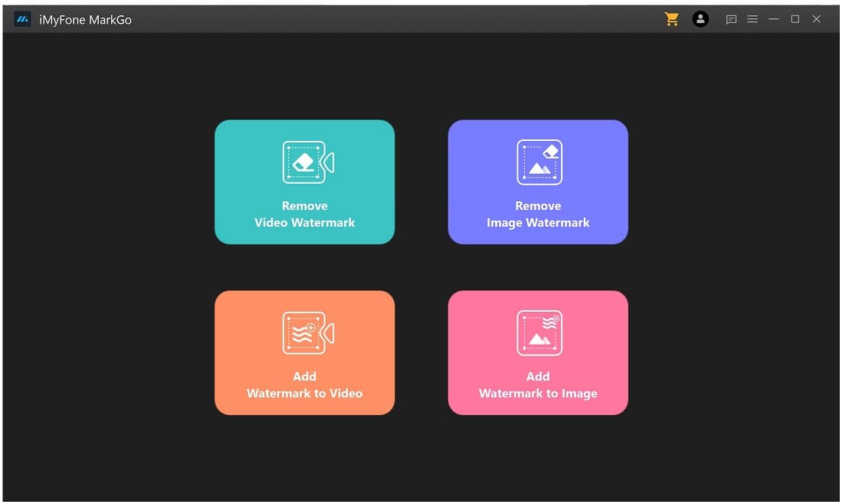Open the hamburger menu in title bar
The height and width of the screenshot is (504, 842).
coord(752,19)
